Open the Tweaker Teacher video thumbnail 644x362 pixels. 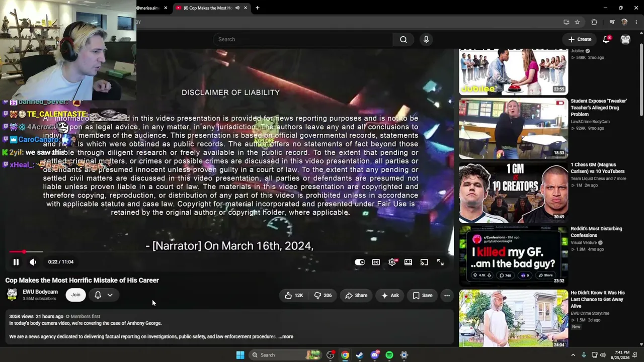[x=513, y=128]
